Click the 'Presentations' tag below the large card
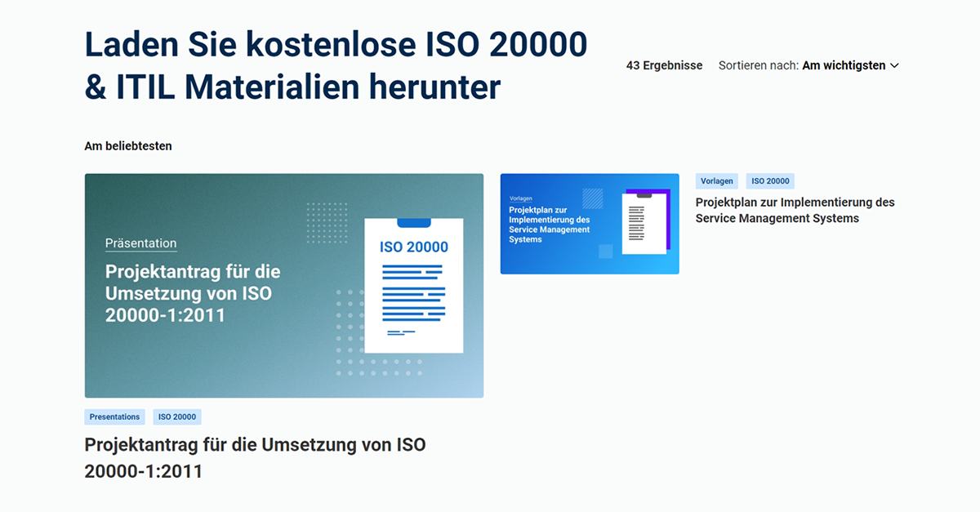The height and width of the screenshot is (512, 980). tap(115, 416)
